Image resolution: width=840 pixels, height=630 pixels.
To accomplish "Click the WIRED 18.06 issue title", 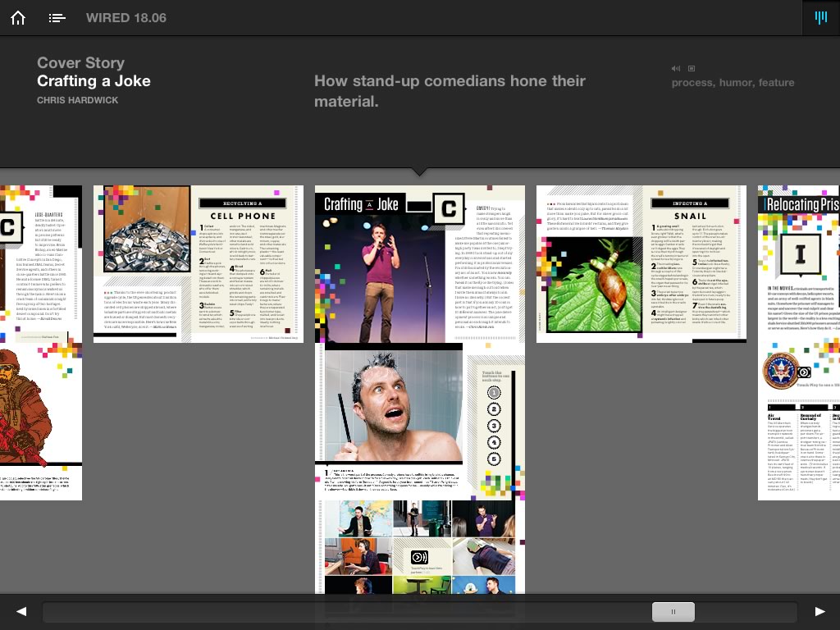I will (126, 18).
